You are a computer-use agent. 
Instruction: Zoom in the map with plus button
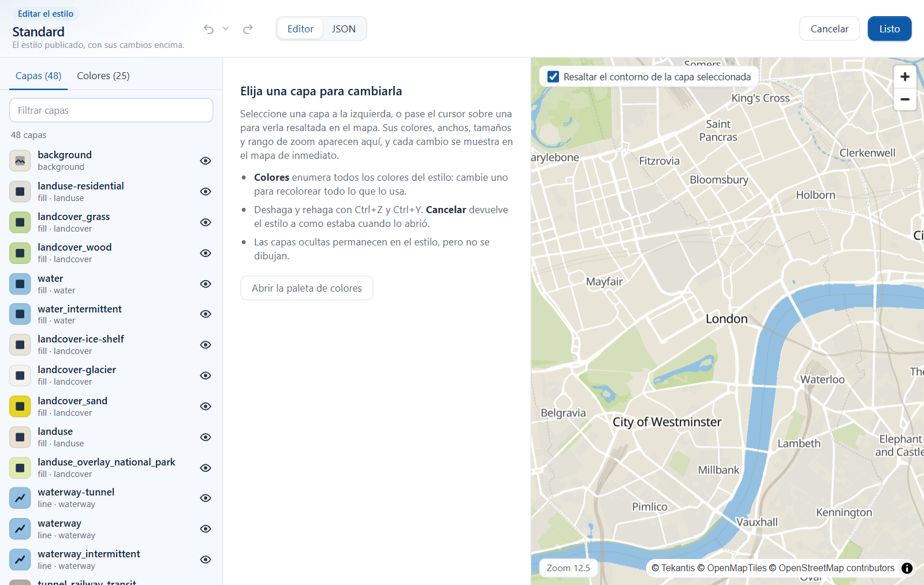click(x=905, y=77)
